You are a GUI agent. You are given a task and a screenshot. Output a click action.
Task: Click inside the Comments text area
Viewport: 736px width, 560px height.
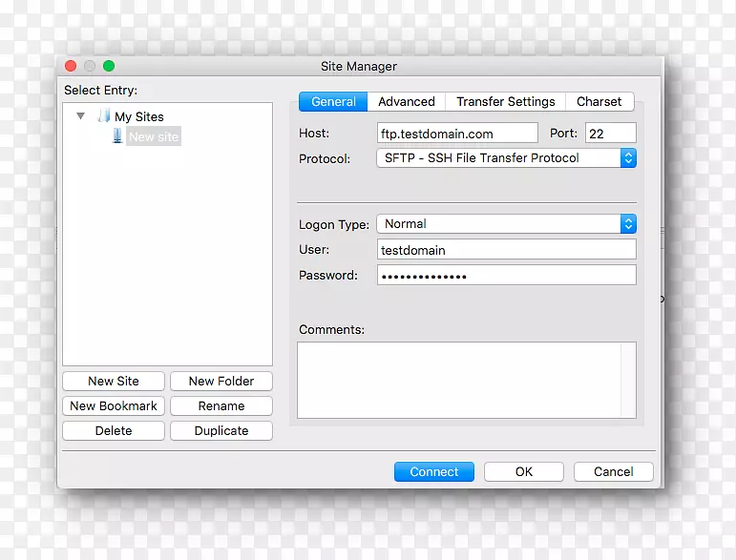[x=466, y=380]
